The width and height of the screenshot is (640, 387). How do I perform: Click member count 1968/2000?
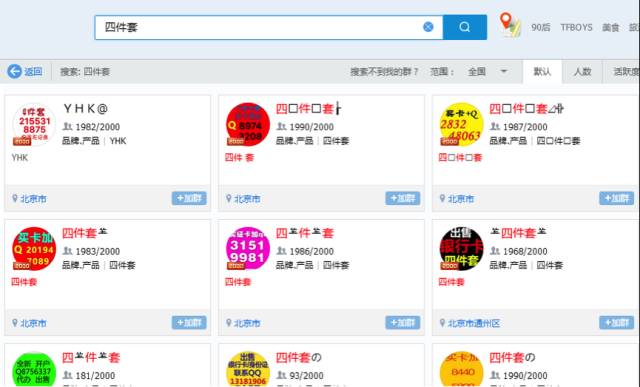(x=525, y=251)
